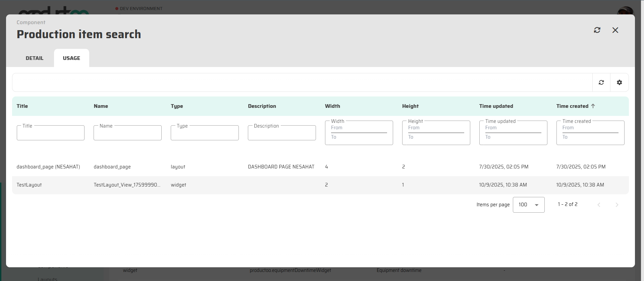644x281 pixels.
Task: Select the dashboard_page (NESAHAT) row
Action: [48, 167]
